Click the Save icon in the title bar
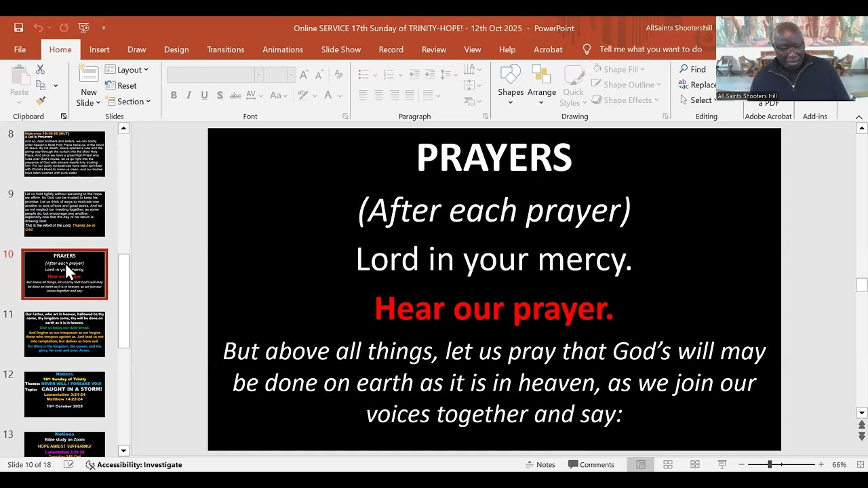Viewport: 868px width, 488px height. (19, 28)
